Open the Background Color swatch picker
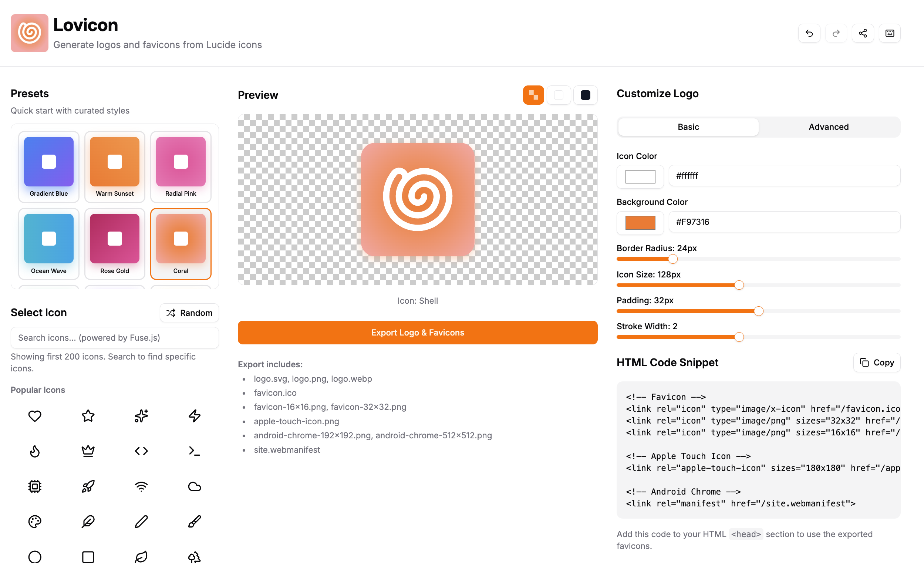Image resolution: width=924 pixels, height=563 pixels. pos(640,222)
